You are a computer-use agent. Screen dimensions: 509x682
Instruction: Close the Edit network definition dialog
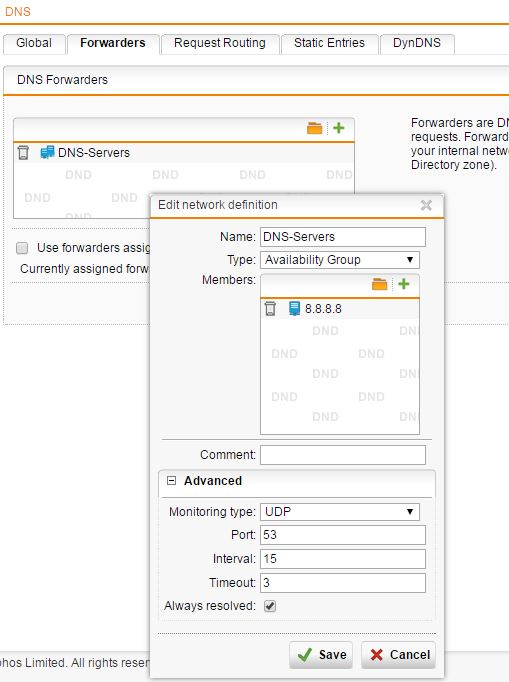pyautogui.click(x=426, y=205)
